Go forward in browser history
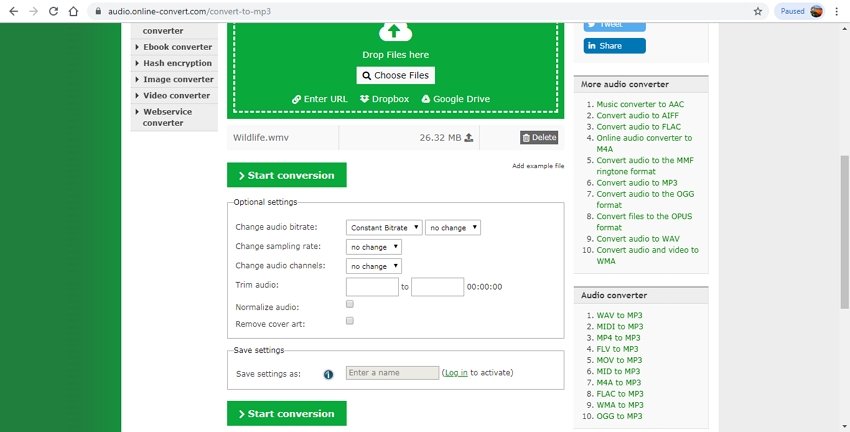Image resolution: width=850 pixels, height=432 pixels. [x=34, y=11]
